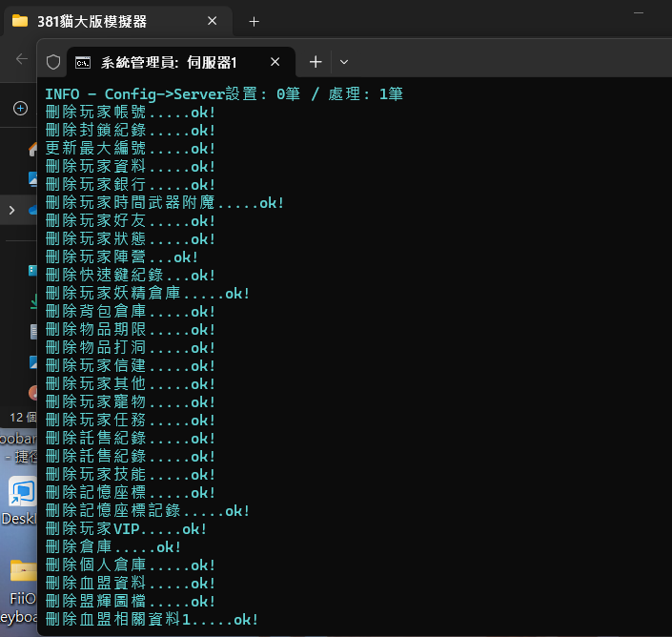Viewport: 672px width, 637px height.
Task: Select the 系統管理員: 伺服器1 terminal tab
Action: coord(181,63)
